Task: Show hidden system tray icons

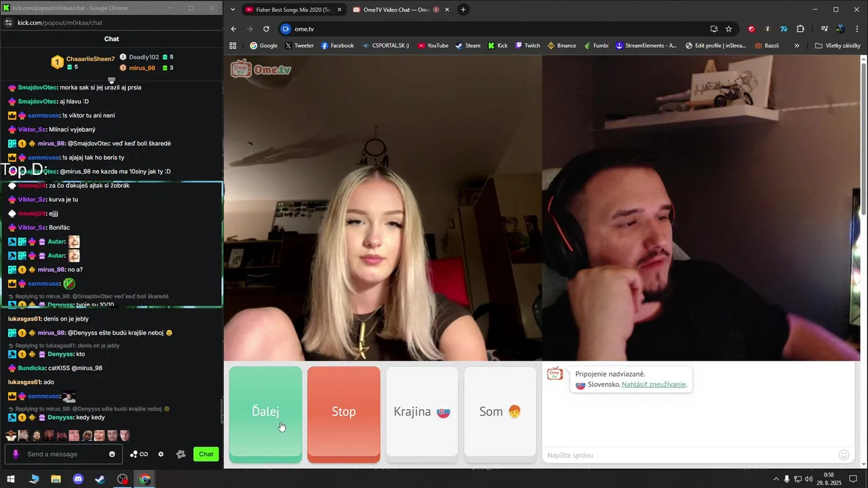Action: click(x=776, y=479)
